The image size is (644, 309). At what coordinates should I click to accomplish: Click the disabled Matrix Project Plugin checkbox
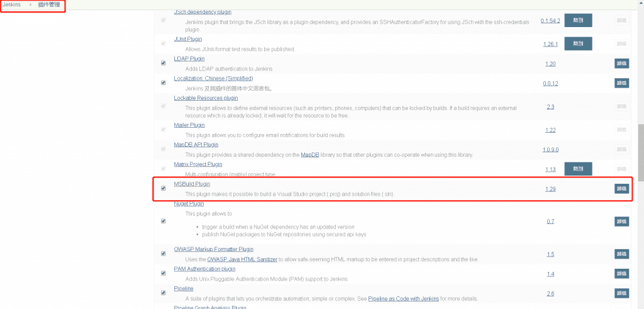pos(164,169)
